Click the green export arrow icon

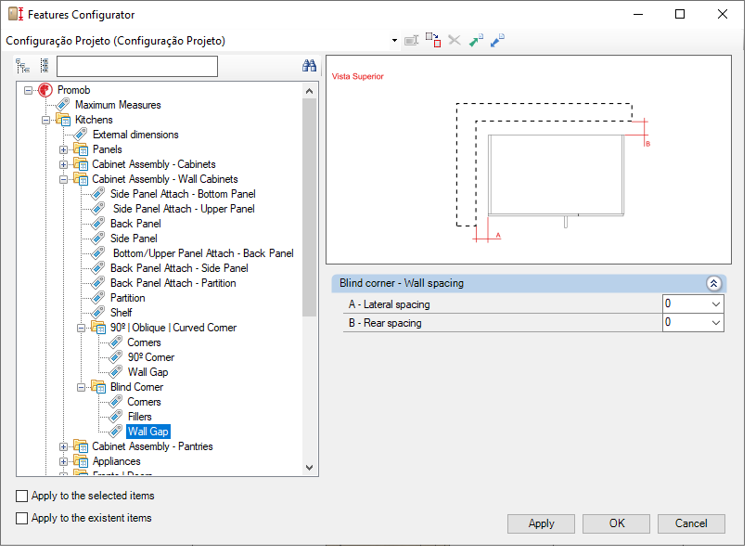[476, 41]
